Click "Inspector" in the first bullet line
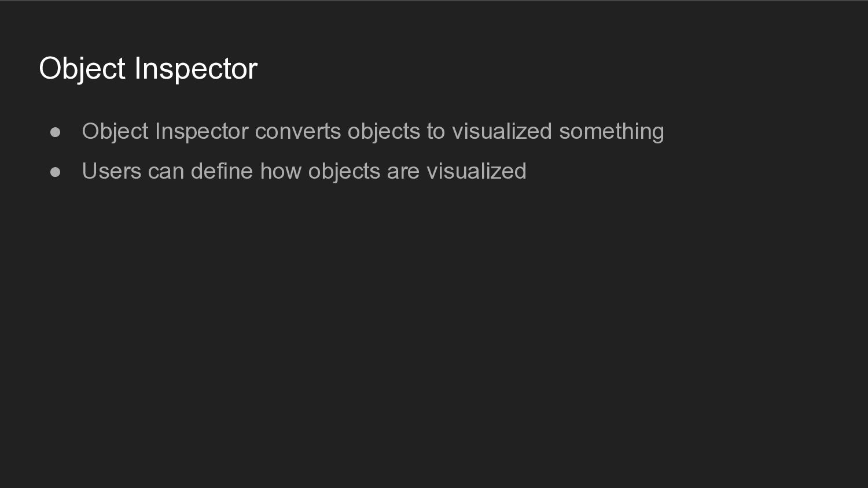Screen dimensions: 868x488 [x=202, y=132]
